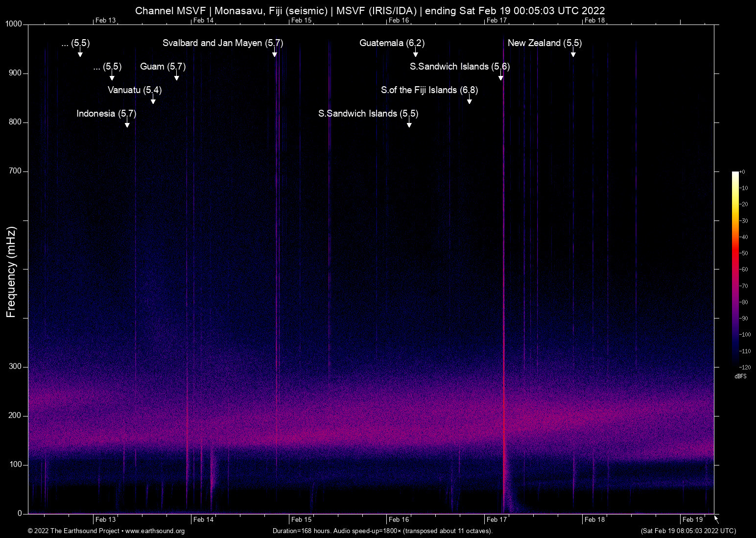This screenshot has width=756, height=538.
Task: Select the Vanuatu (5.4) annotation
Action: tap(135, 90)
